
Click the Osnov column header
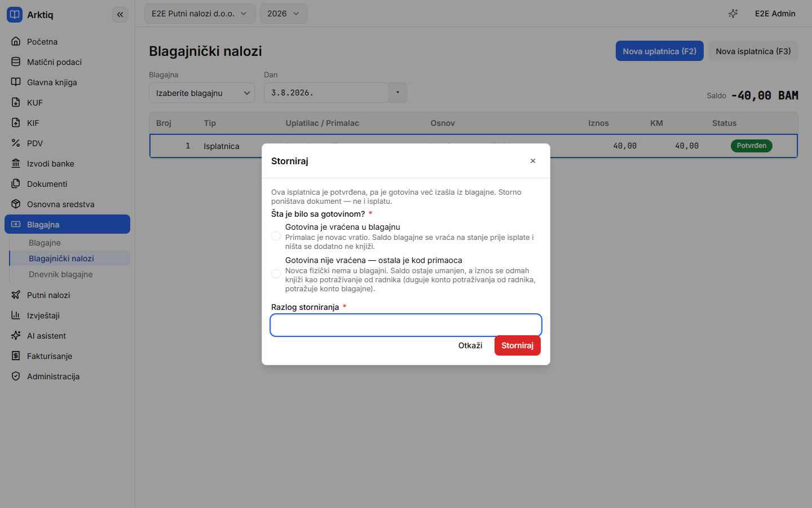(x=442, y=123)
